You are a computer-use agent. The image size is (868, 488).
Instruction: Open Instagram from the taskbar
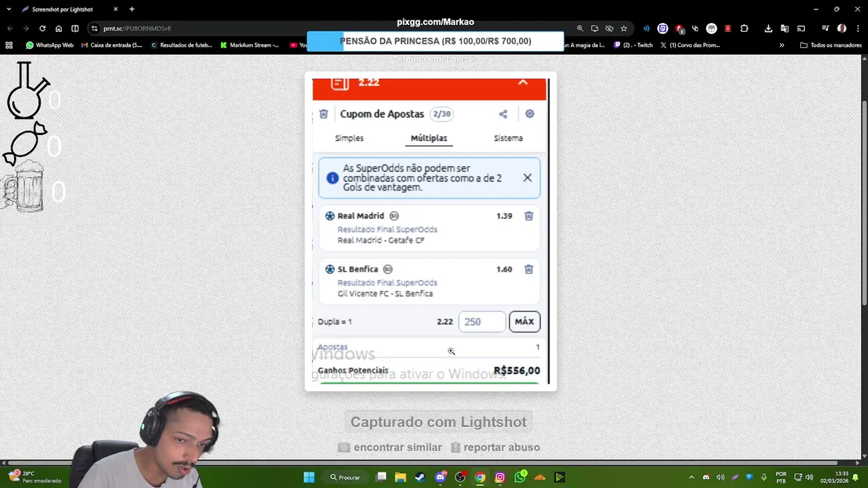pyautogui.click(x=500, y=477)
